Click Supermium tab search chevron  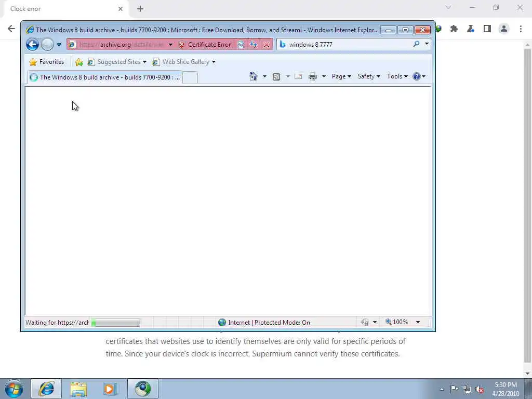(x=448, y=7)
